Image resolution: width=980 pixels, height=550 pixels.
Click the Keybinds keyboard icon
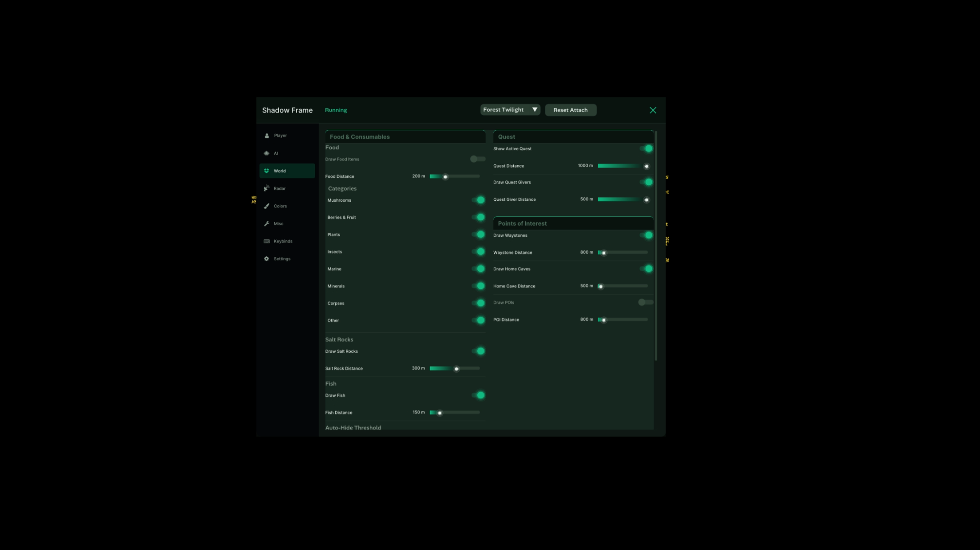point(267,241)
